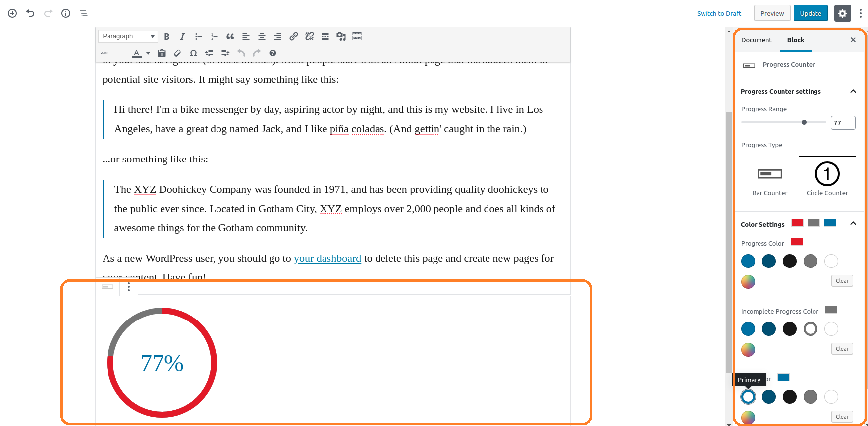Click the Update button
Screen dimensions: 868x426
coord(811,13)
